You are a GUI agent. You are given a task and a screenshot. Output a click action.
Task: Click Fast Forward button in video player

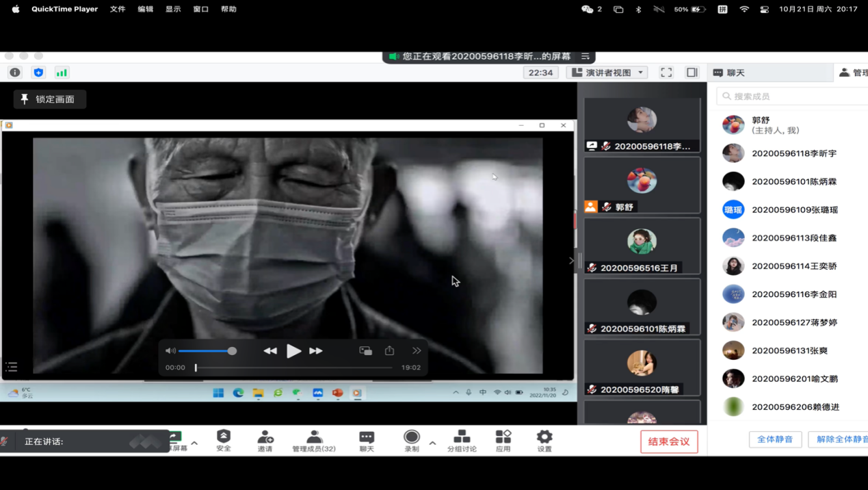click(x=316, y=350)
